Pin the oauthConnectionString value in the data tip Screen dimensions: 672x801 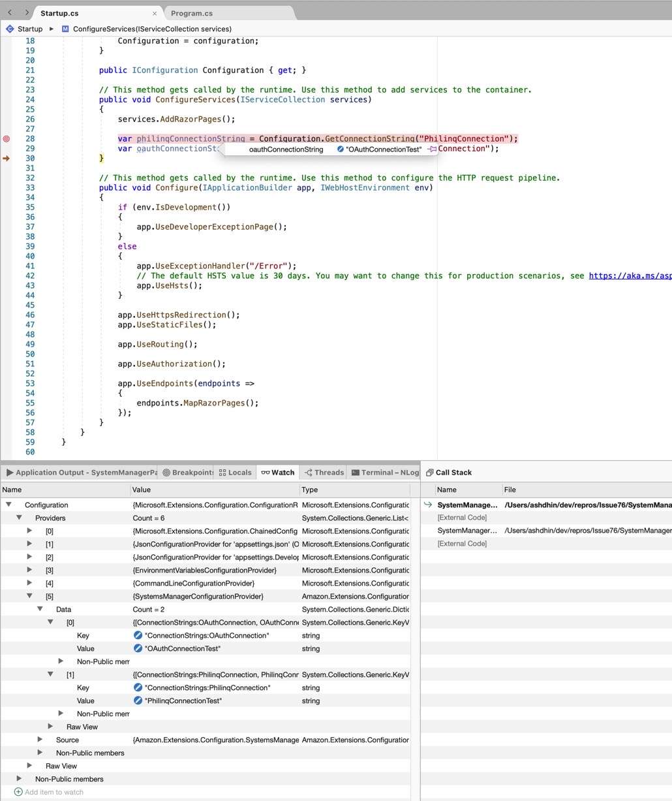point(432,149)
